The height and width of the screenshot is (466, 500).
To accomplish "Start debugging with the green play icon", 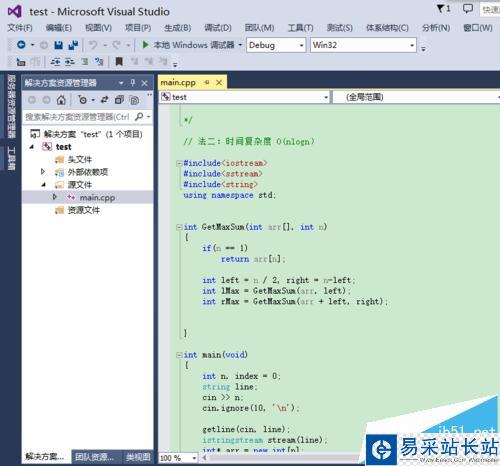I will [145, 45].
